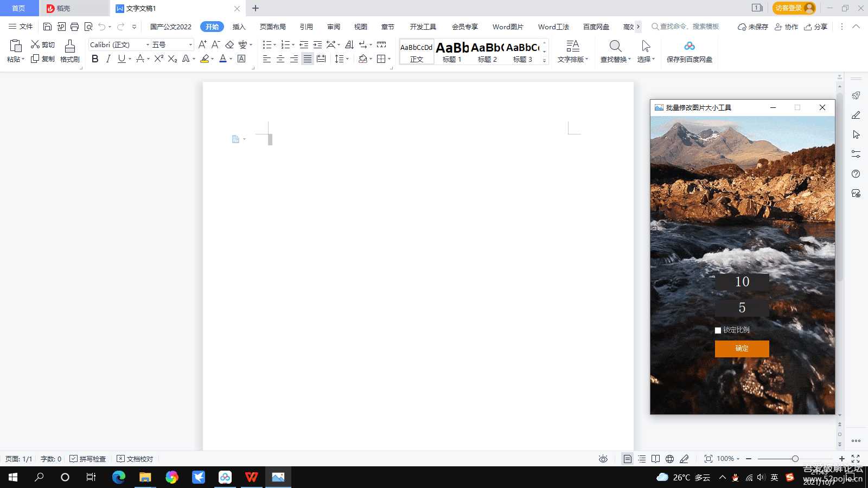Toggle 拼写检查 in status bar
Image resolution: width=868 pixels, height=488 pixels.
click(88, 459)
